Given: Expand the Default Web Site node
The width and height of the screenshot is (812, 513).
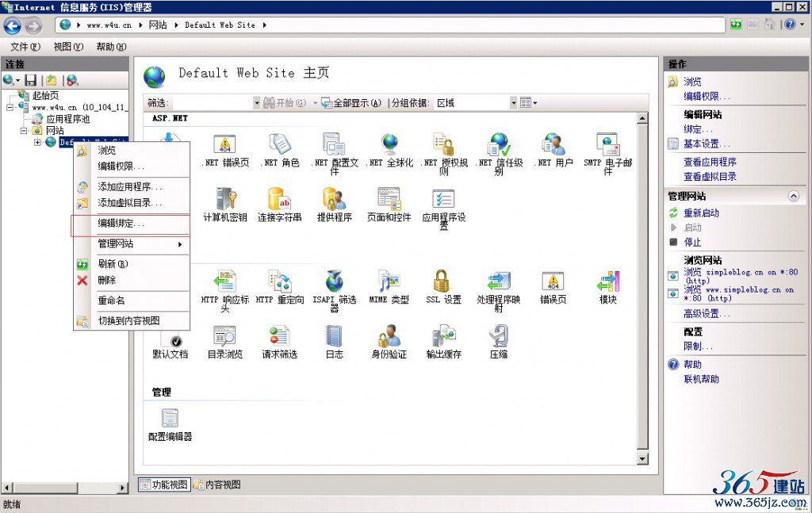Looking at the screenshot, I should point(37,142).
